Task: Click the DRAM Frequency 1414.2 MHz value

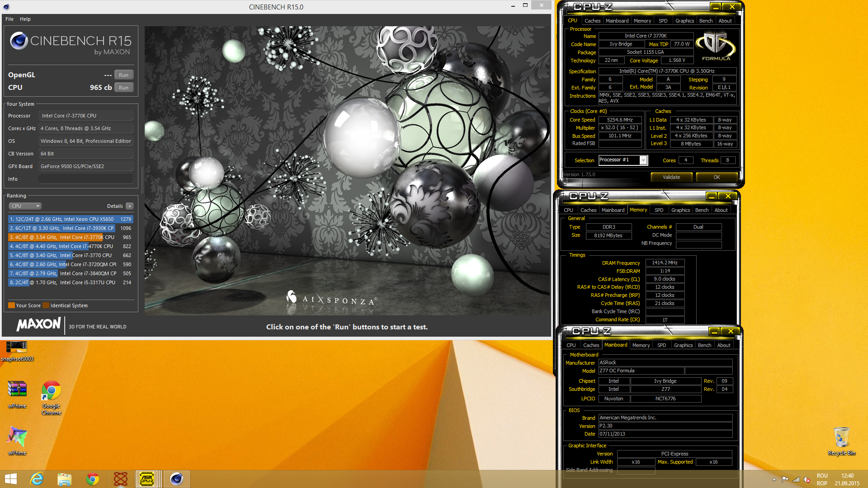Action: point(665,263)
